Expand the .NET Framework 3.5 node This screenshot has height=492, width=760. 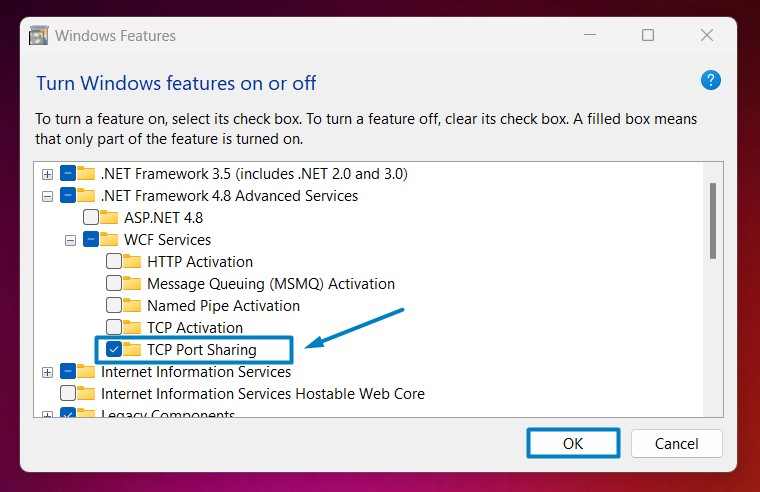(x=47, y=174)
